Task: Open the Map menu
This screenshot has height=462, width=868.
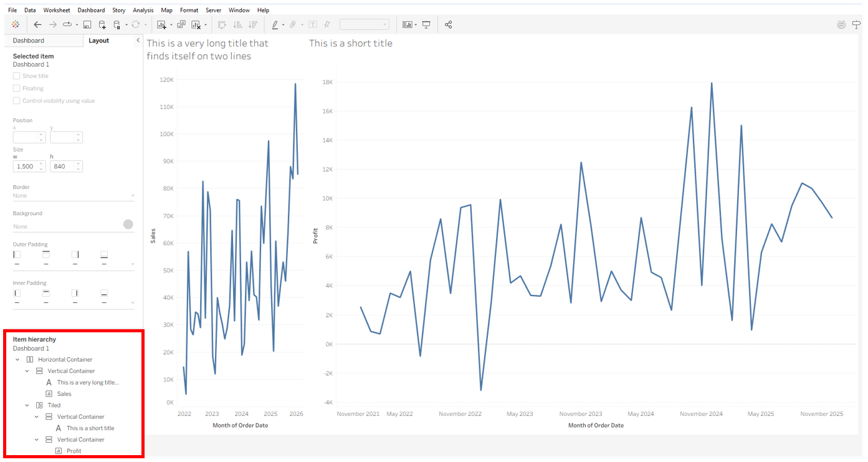Action: 166,11
